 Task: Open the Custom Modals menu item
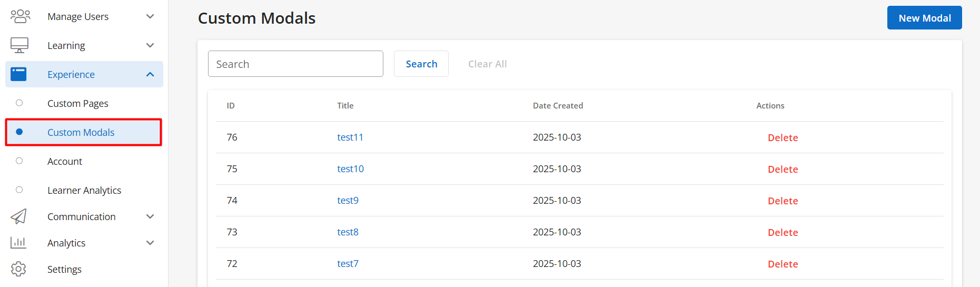(x=81, y=132)
